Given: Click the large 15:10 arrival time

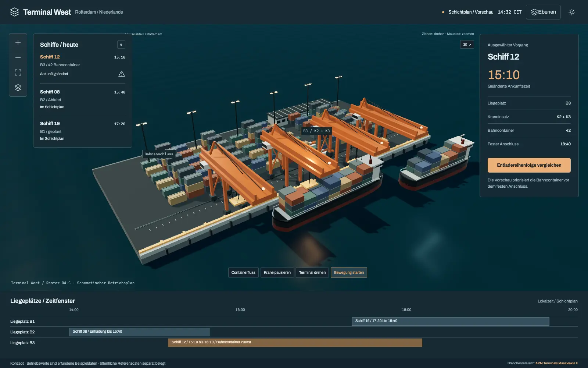Looking at the screenshot, I should [503, 75].
